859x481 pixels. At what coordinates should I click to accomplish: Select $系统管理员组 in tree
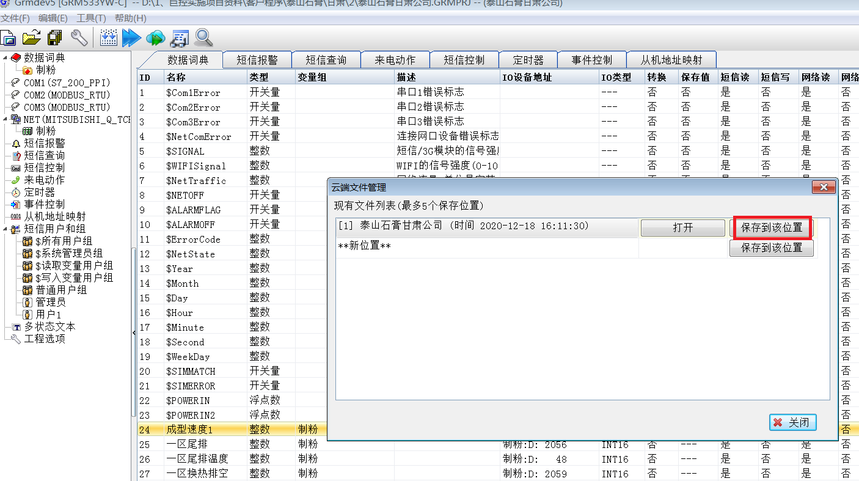69,253
